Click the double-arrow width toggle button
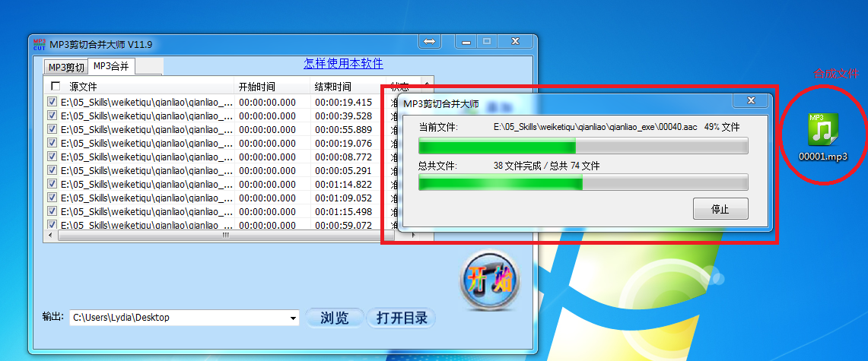Viewport: 868px width, 361px height. coord(430,42)
